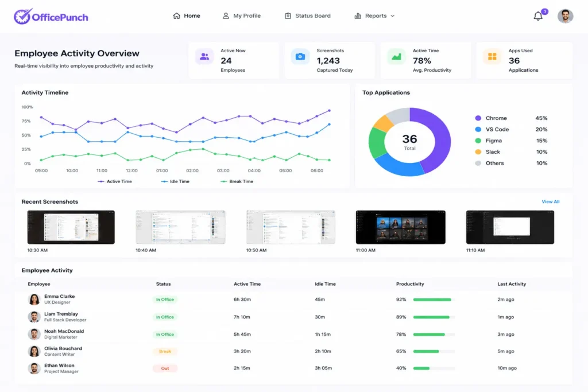Toggle Active Time legend in timeline

point(115,181)
